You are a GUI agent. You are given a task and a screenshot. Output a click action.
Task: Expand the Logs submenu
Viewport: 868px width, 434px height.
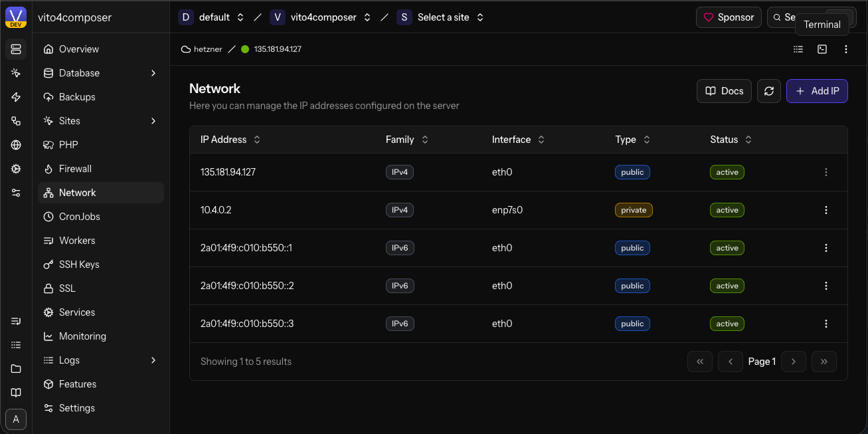[x=153, y=360]
